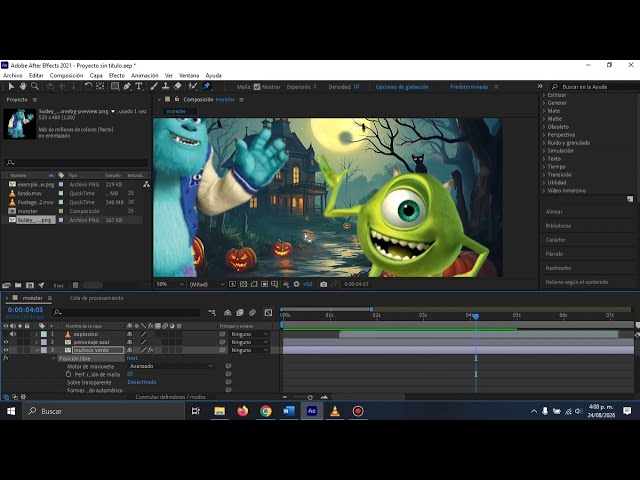Create new composition icon in Project panel
The image size is (640, 480).
pos(29,285)
